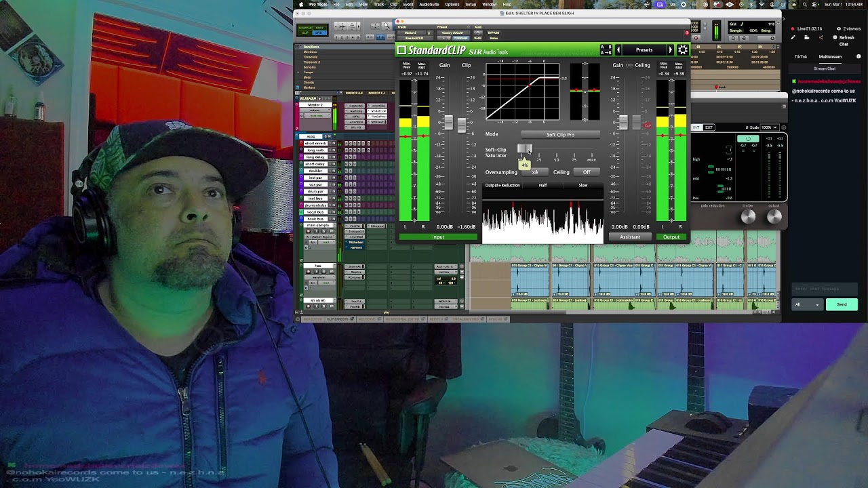This screenshot has width=868, height=488.
Task: Open StandardCLIP settings gear
Action: tap(682, 50)
